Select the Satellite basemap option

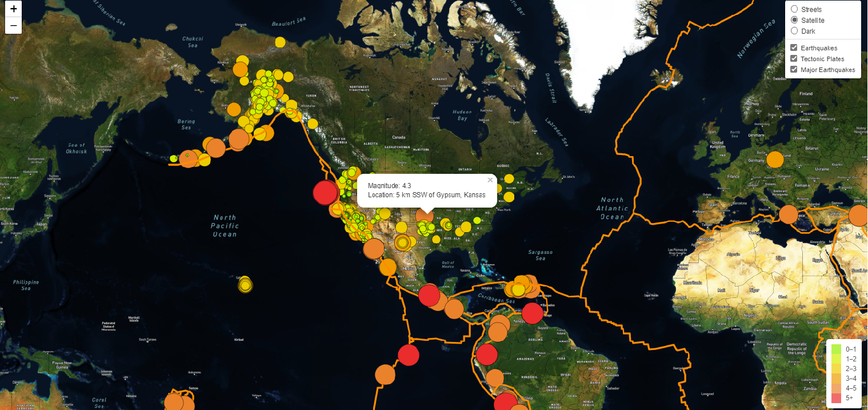tap(795, 19)
